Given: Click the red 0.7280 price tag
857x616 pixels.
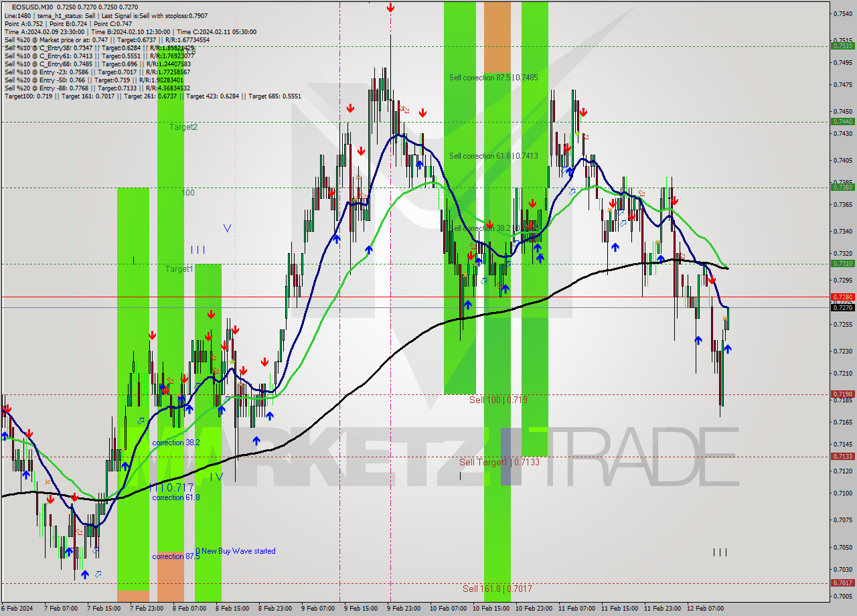Looking at the screenshot, I should tap(842, 297).
